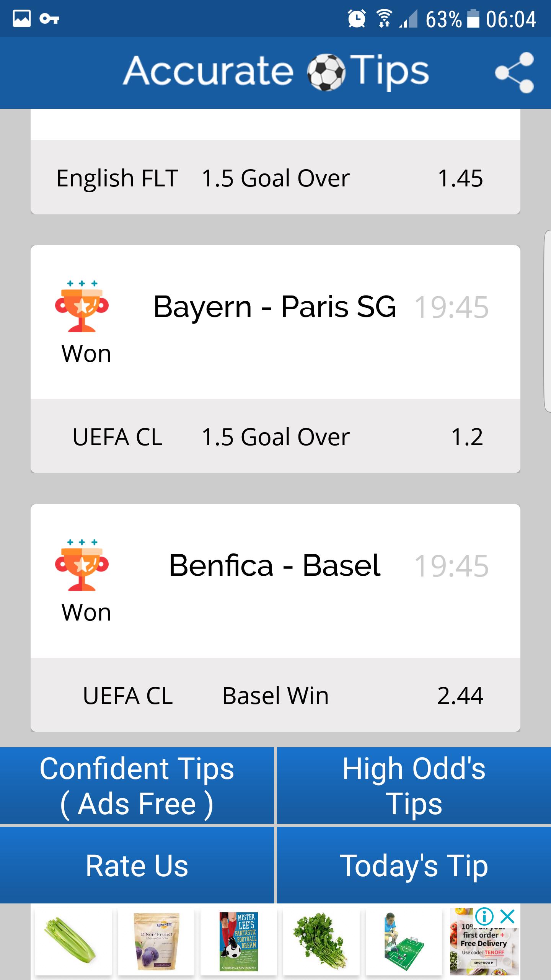Screen dimensions: 551x980
Task: Tap the VPN key status icon
Action: click(x=49, y=18)
